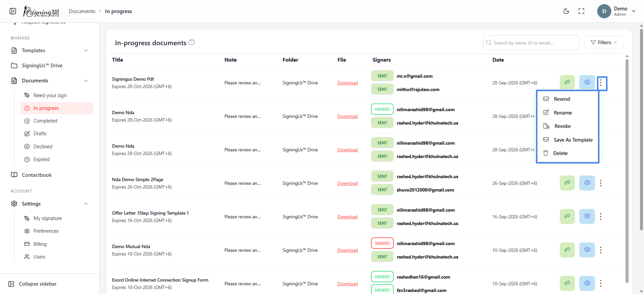View Offer Letter 3Step eye icon
This screenshot has width=644, height=294.
587,216
